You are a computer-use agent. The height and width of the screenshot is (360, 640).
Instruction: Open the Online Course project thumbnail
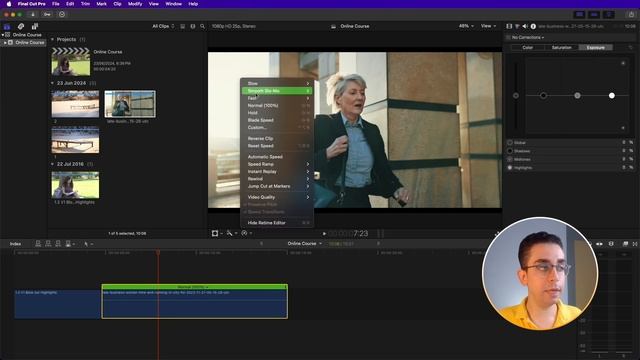click(x=71, y=62)
